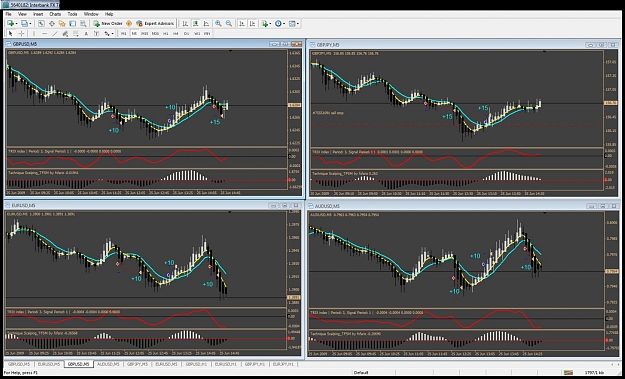Open the Charts menu
This screenshot has width=625, height=379.
(55, 14)
